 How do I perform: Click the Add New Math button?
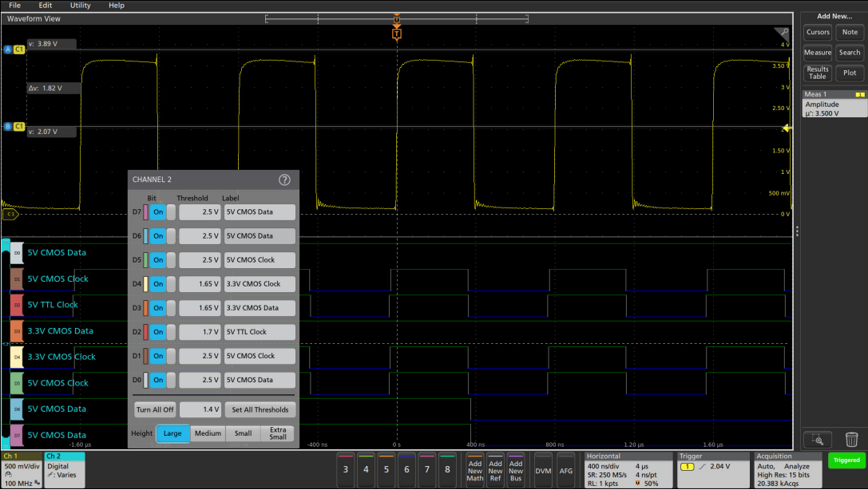[475, 470]
